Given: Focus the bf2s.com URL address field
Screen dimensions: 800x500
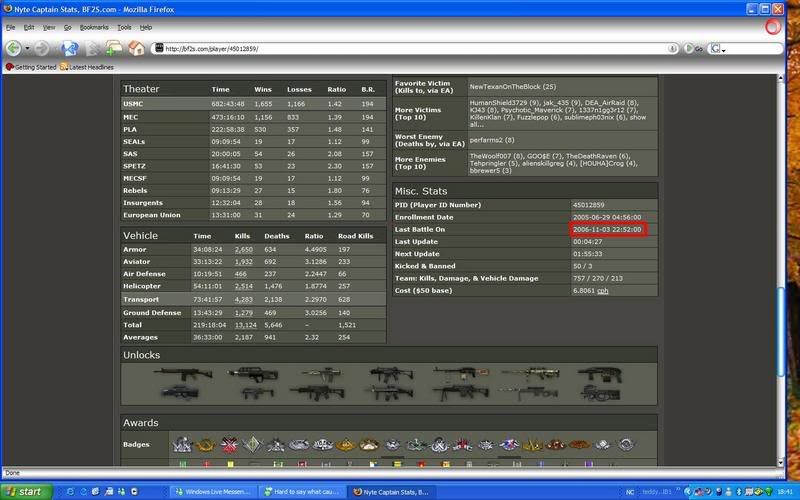Looking at the screenshot, I should pos(413,48).
